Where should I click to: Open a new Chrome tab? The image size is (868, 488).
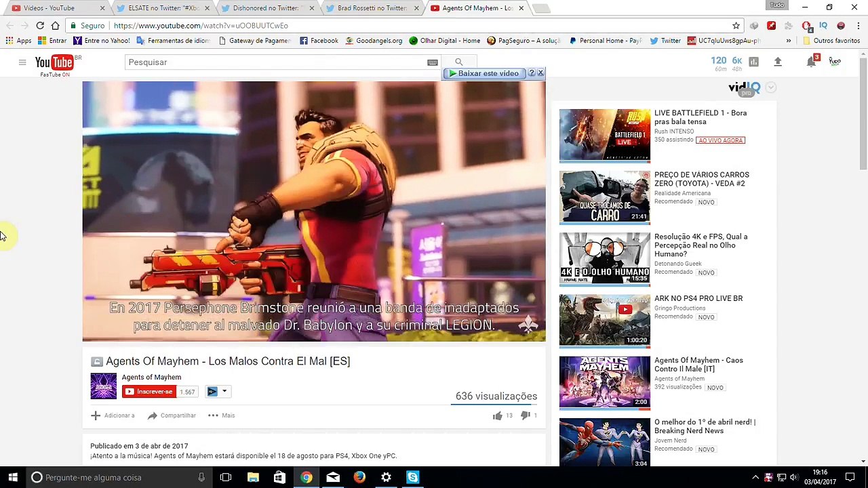point(541,8)
